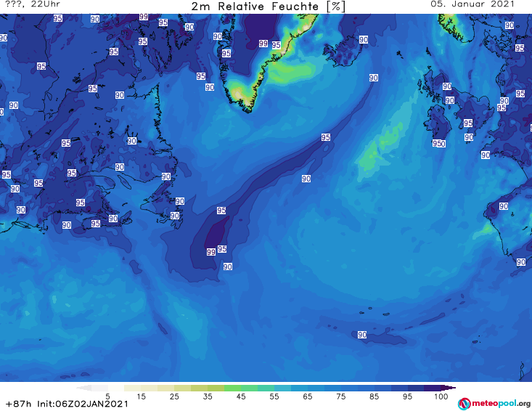Image resolution: width=532 pixels, height=411 pixels.
Task: Click the meteopool.org logo
Action: 494,404
